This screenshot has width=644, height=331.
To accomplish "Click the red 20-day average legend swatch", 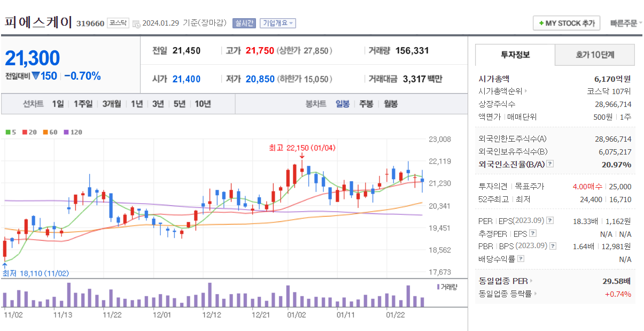I will point(25,132).
